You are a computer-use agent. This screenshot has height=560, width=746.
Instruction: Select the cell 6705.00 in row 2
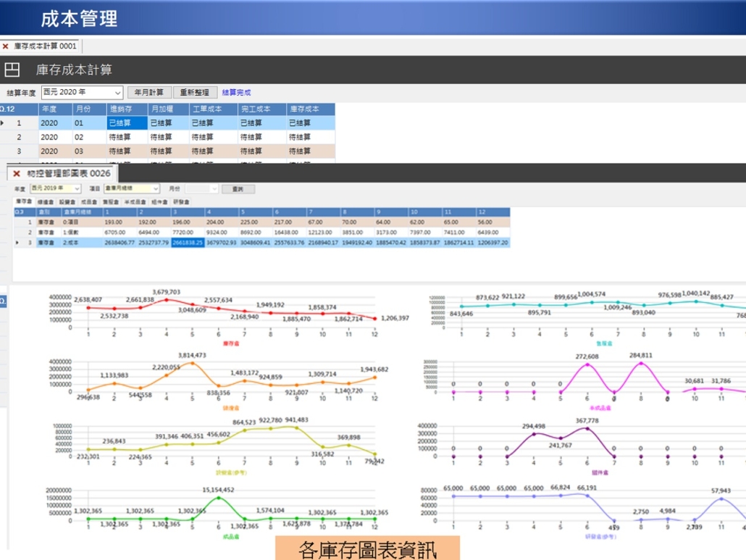tap(120, 233)
